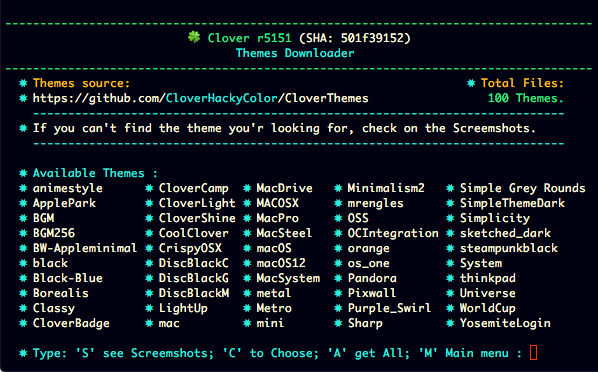This screenshot has width=598, height=372.
Task: Select the Universe theme name
Action: tap(488, 293)
